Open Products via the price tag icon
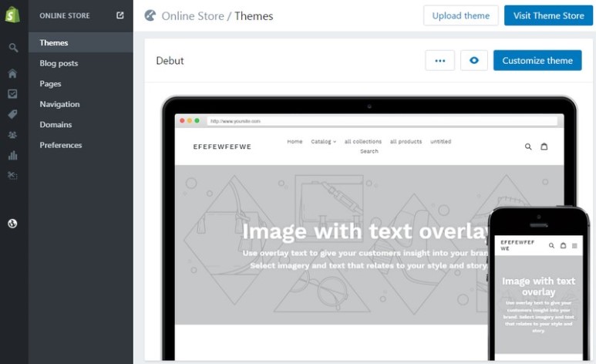596x364 pixels. tap(13, 114)
